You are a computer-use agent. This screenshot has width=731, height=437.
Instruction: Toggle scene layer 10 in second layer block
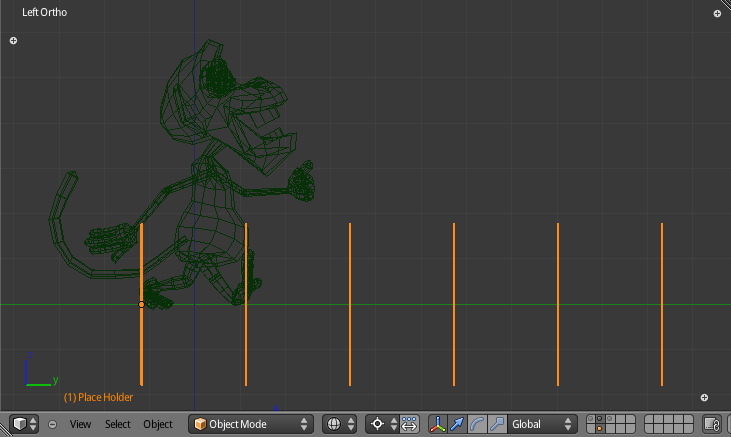point(688,419)
